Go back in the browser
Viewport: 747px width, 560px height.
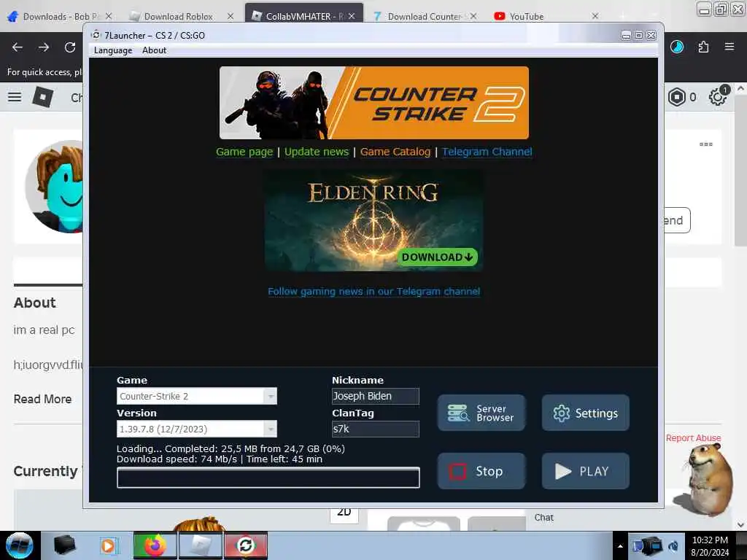pos(18,47)
